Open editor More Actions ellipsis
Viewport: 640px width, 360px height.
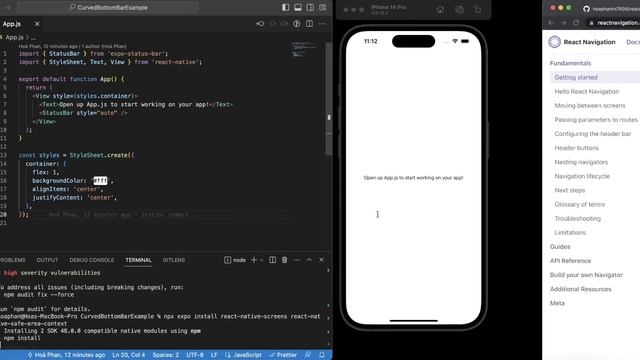pyautogui.click(x=322, y=24)
